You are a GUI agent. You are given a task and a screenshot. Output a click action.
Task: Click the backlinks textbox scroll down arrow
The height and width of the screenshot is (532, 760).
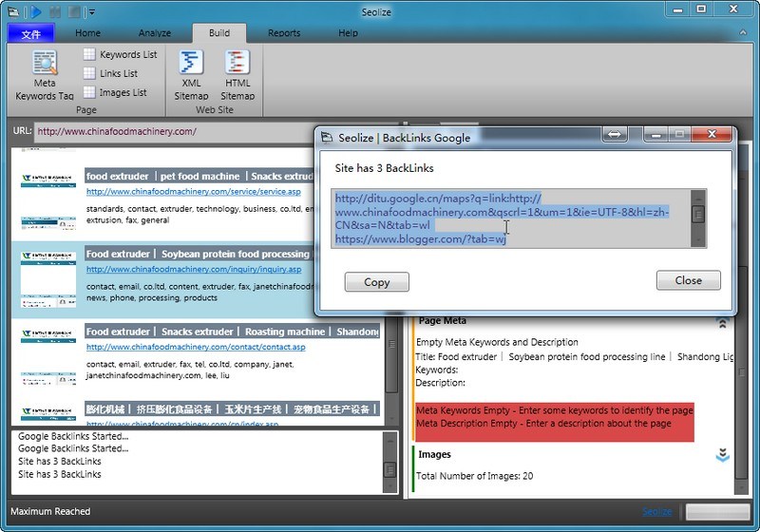(698, 239)
